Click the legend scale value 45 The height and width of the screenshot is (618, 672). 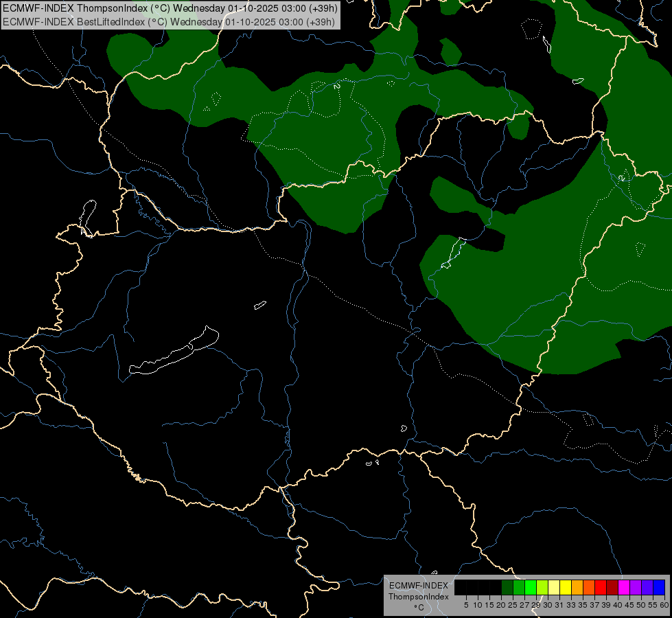(629, 605)
